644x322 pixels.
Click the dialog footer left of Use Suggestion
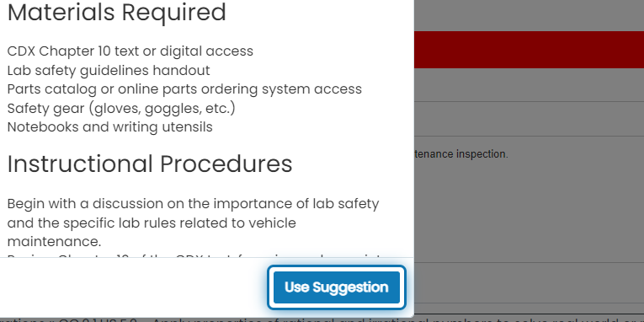tap(134, 287)
